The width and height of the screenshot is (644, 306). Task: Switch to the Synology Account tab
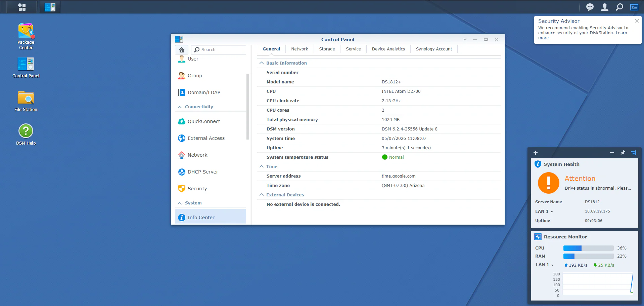(x=434, y=49)
